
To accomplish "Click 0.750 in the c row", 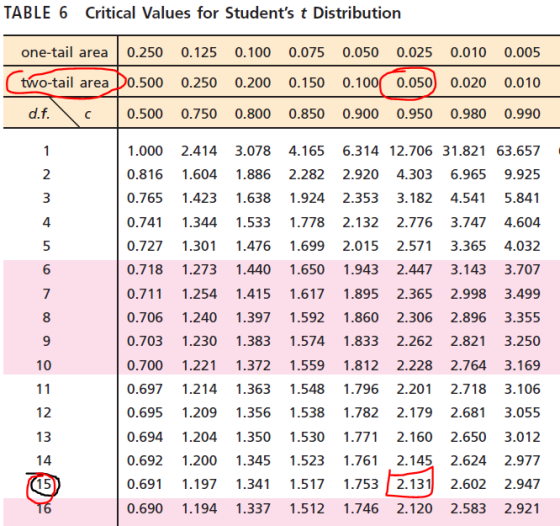I will coord(199,114).
